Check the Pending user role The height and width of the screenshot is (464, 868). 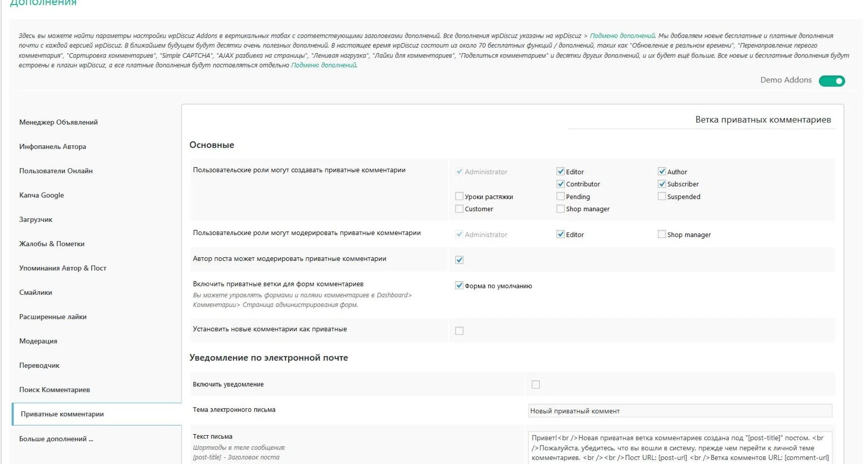coord(561,196)
